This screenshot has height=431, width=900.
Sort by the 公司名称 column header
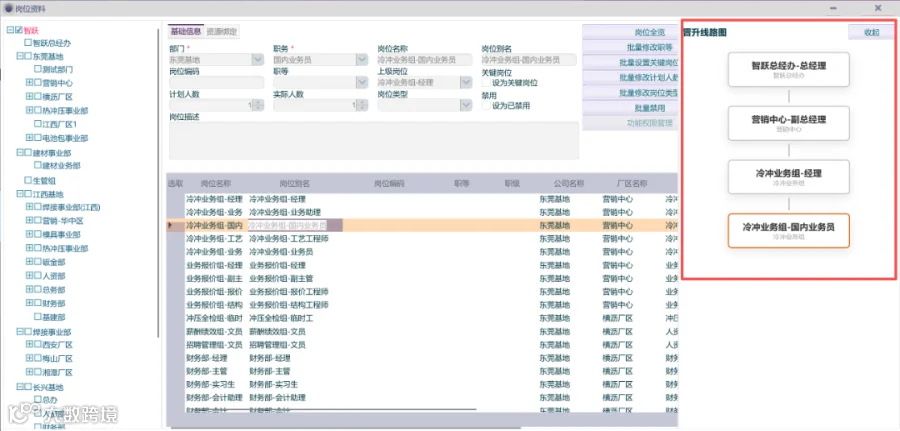click(x=569, y=184)
